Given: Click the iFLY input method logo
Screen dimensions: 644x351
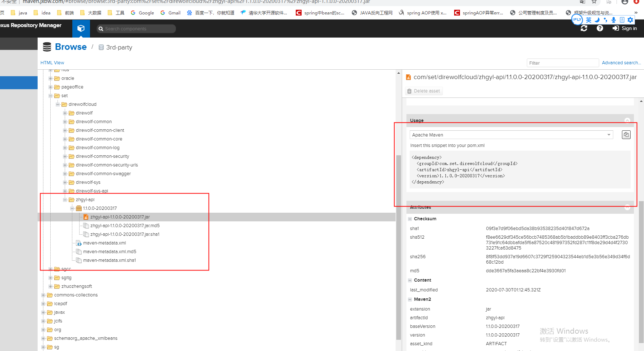Looking at the screenshot, I should click(577, 19).
